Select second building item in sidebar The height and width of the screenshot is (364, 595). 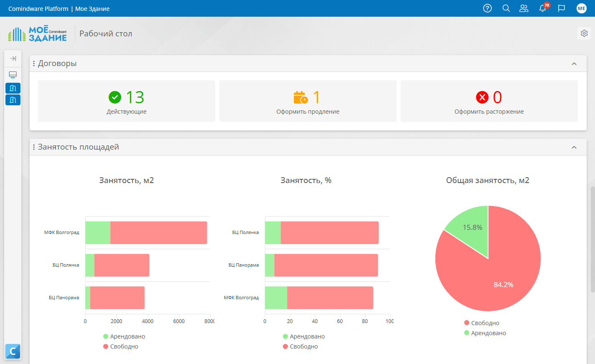click(x=13, y=100)
